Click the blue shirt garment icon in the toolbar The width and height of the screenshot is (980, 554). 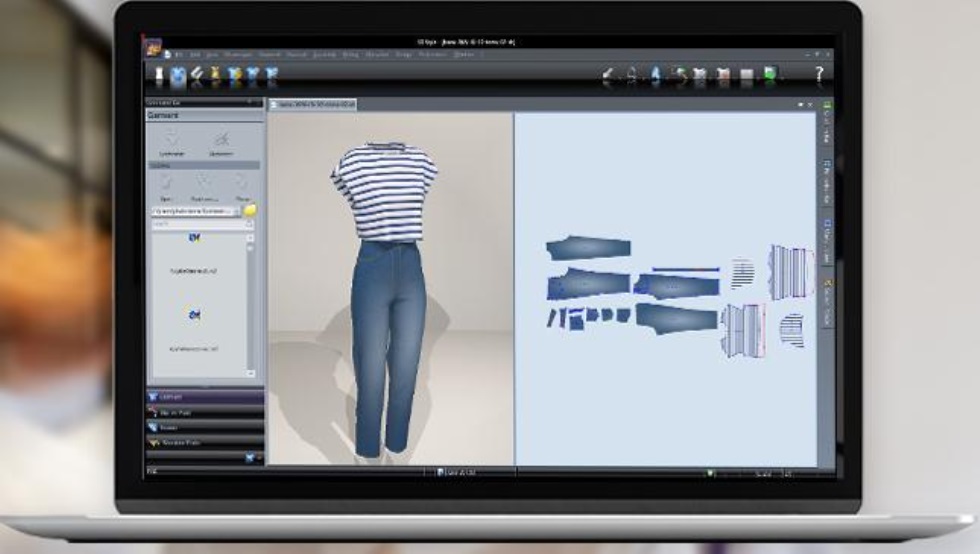click(x=178, y=75)
